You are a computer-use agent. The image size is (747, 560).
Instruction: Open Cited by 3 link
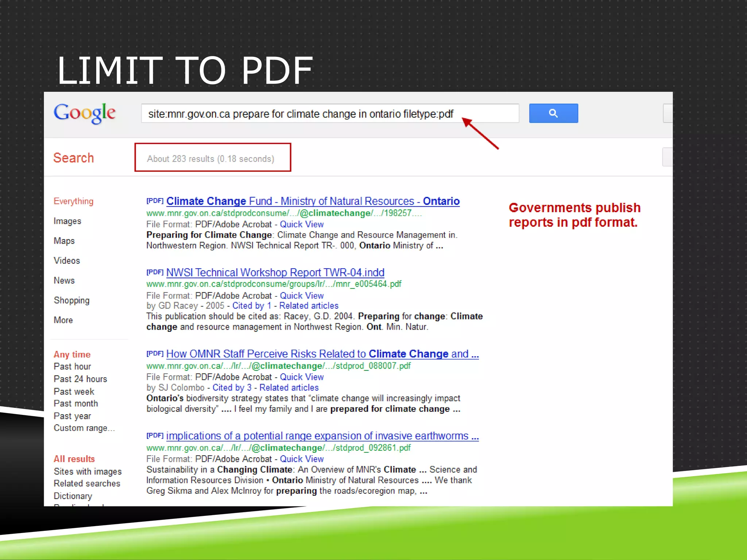(x=232, y=388)
